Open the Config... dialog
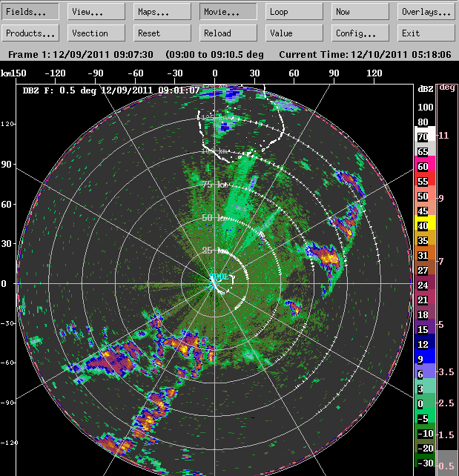 click(360, 33)
